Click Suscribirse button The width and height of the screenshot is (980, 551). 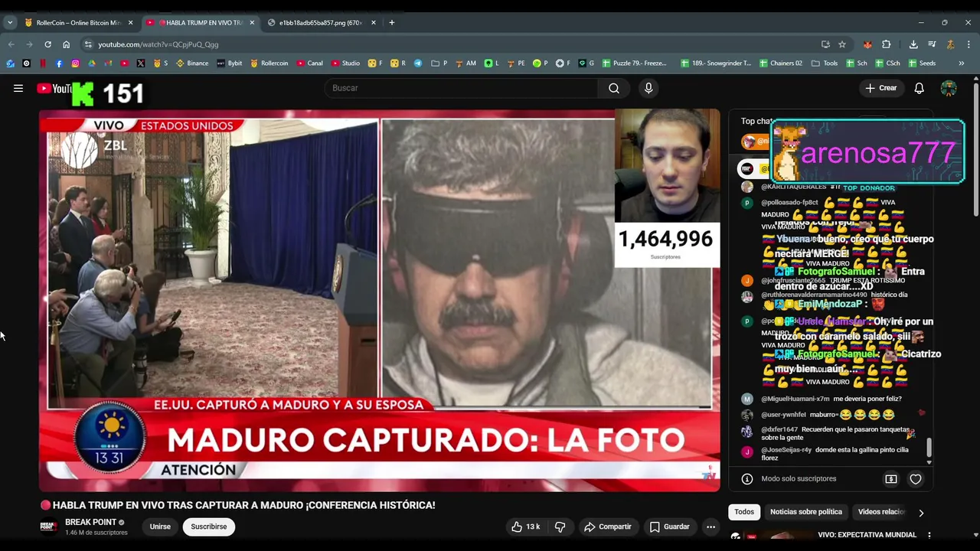point(209,527)
